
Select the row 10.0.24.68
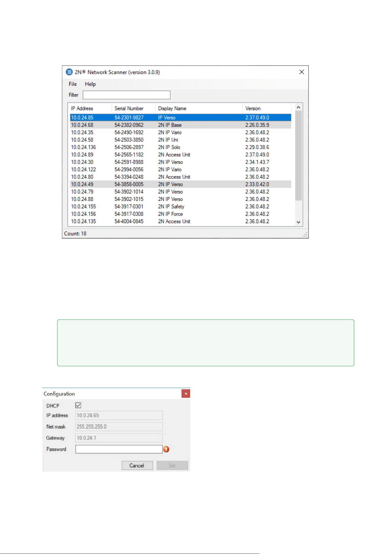click(181, 125)
